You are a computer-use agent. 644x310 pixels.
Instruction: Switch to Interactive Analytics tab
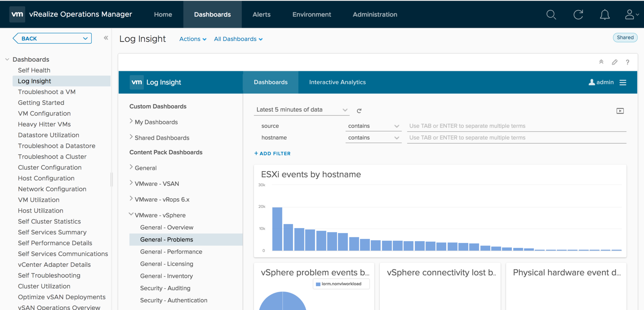coord(337,82)
